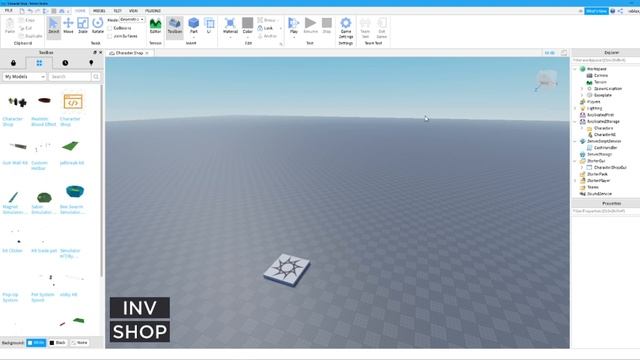The image size is (640, 360).
Task: Switch to the MODEL ribbon tab
Action: tap(99, 11)
